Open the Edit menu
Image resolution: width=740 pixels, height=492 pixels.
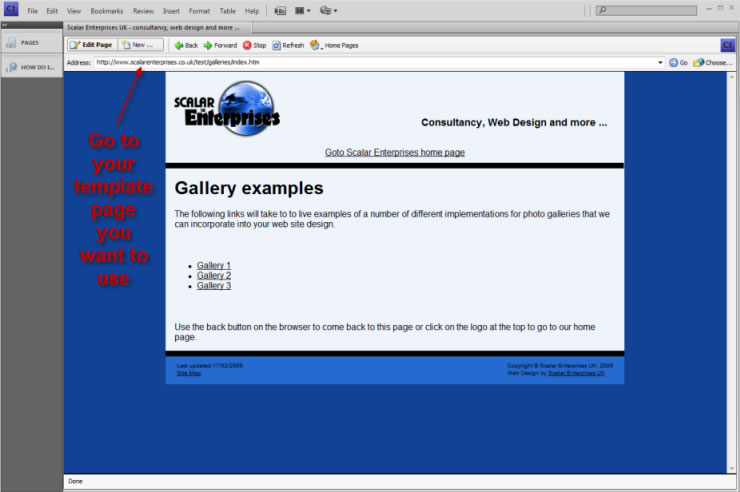pos(52,11)
